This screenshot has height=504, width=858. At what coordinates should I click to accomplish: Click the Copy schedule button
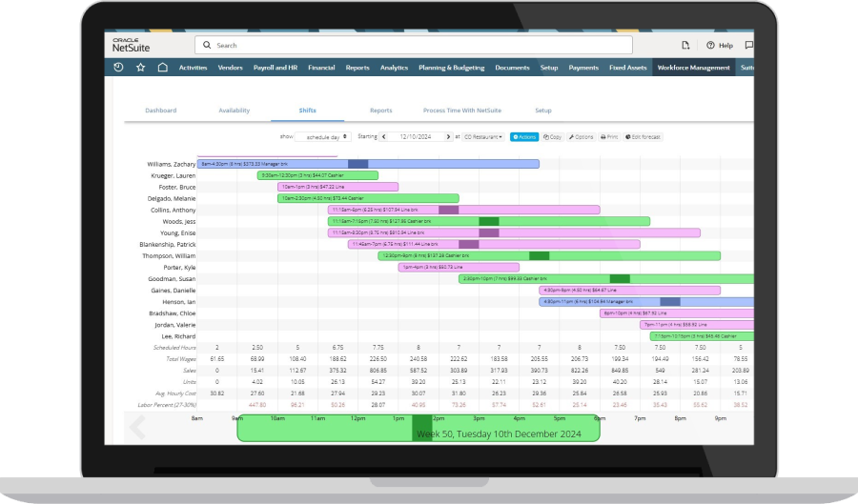tap(553, 137)
